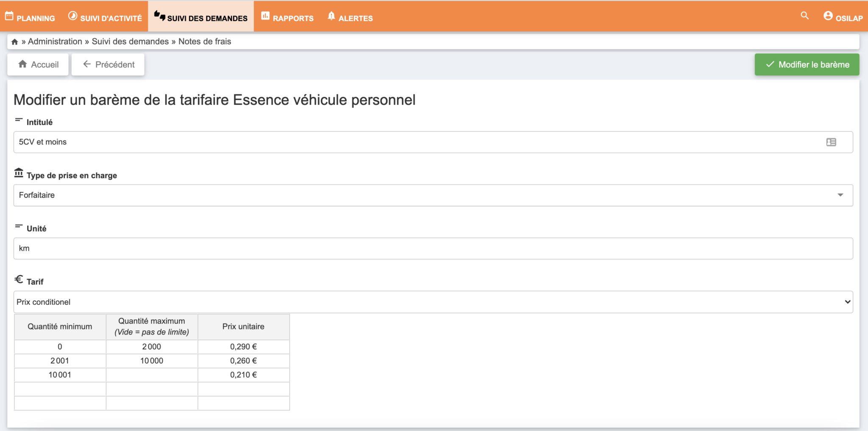This screenshot has height=431, width=868.
Task: Click the prix unitaire cell 0,210 €
Action: pyautogui.click(x=244, y=375)
